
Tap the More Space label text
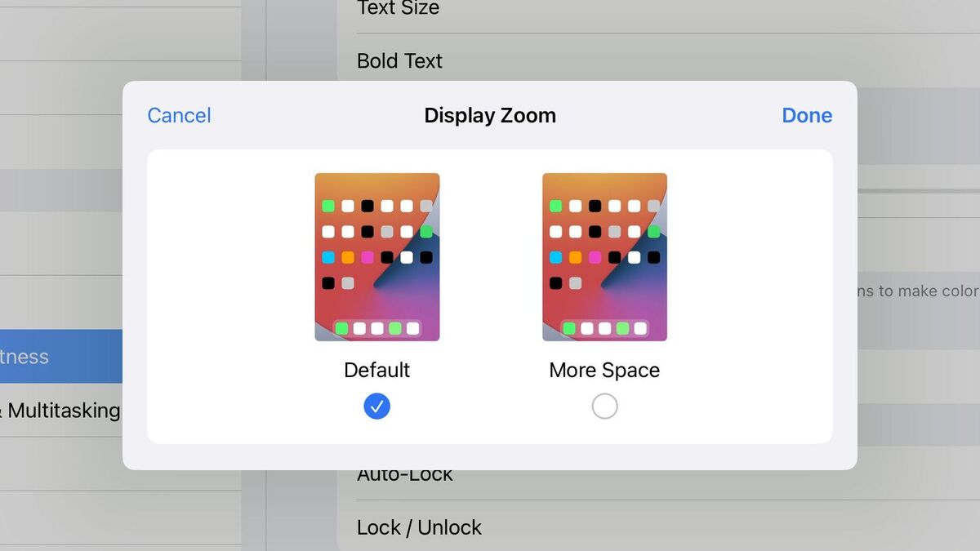pos(604,370)
